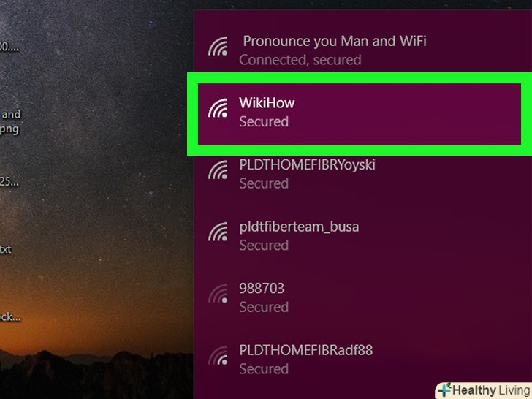Viewport: 532px width, 399px height.
Task: Click the Connected, secured status text
Action: click(300, 60)
